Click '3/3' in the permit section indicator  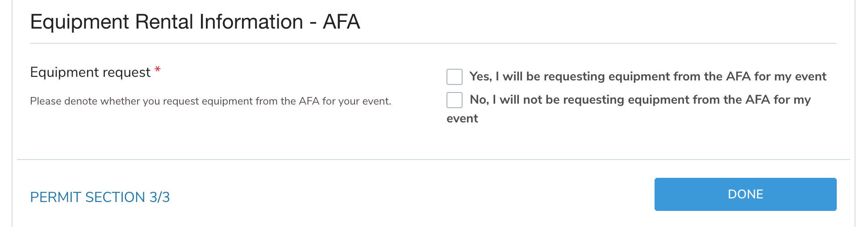tap(159, 197)
